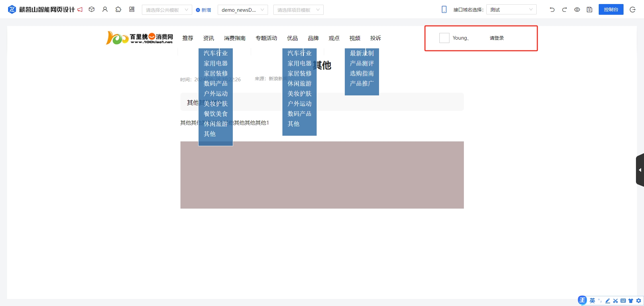Choose 产品测评 in the 视频 submenu

362,63
